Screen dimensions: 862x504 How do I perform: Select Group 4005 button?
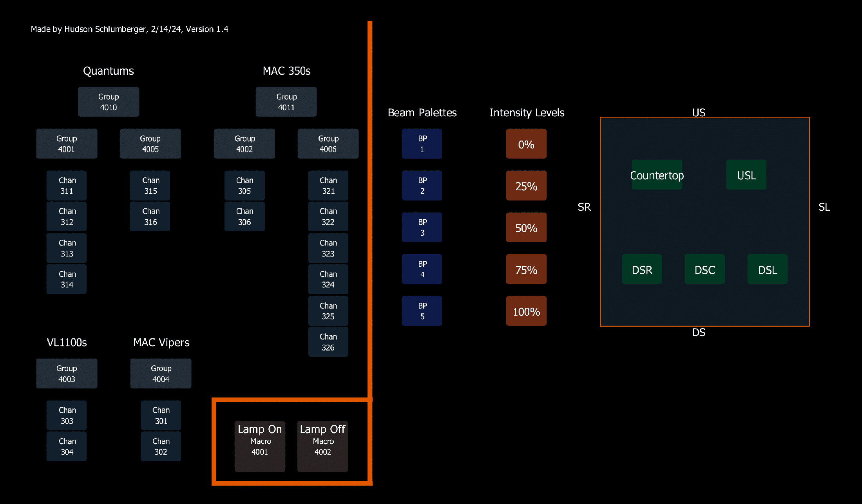click(150, 144)
